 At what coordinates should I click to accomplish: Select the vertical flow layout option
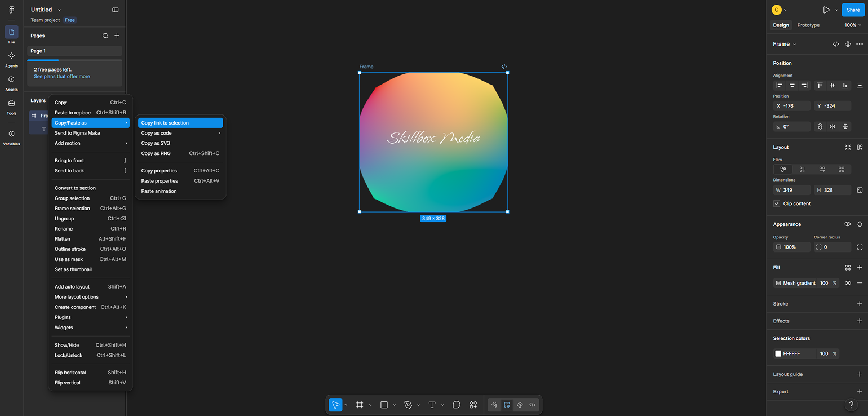tap(802, 169)
